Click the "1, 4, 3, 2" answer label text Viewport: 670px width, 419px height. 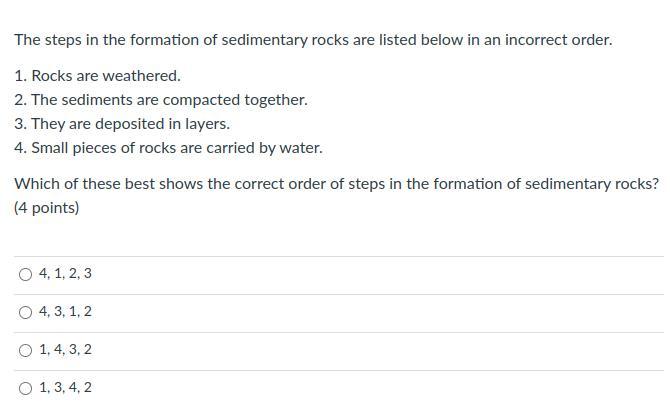(x=65, y=350)
